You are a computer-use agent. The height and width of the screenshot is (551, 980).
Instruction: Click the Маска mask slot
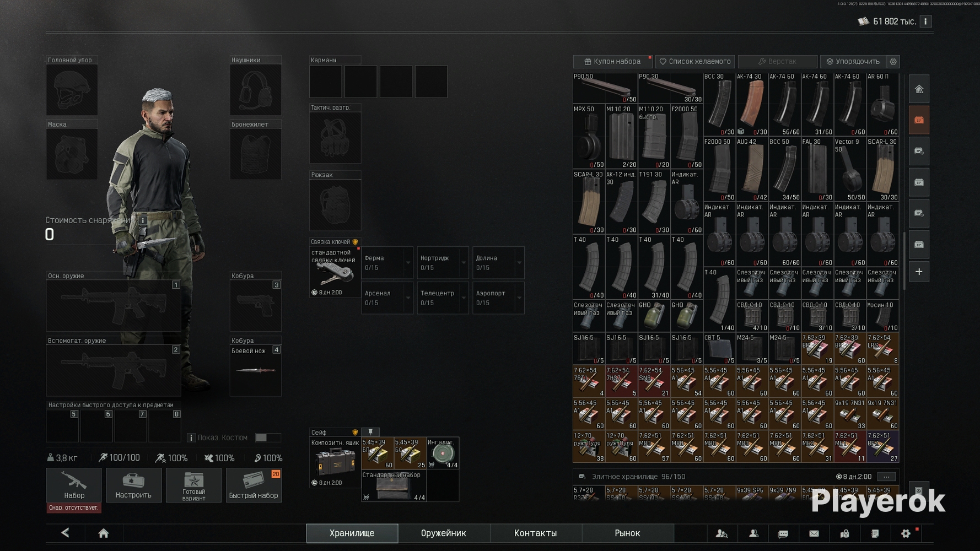pyautogui.click(x=72, y=154)
